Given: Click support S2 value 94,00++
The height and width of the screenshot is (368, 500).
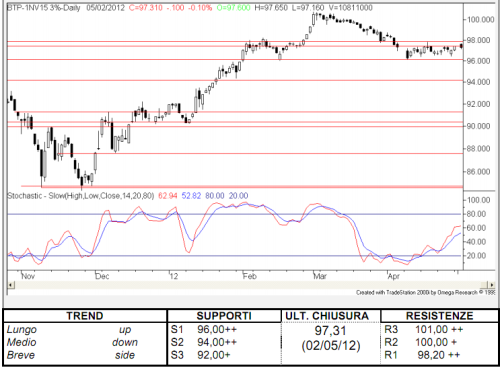Looking at the screenshot, I should pos(217,342).
